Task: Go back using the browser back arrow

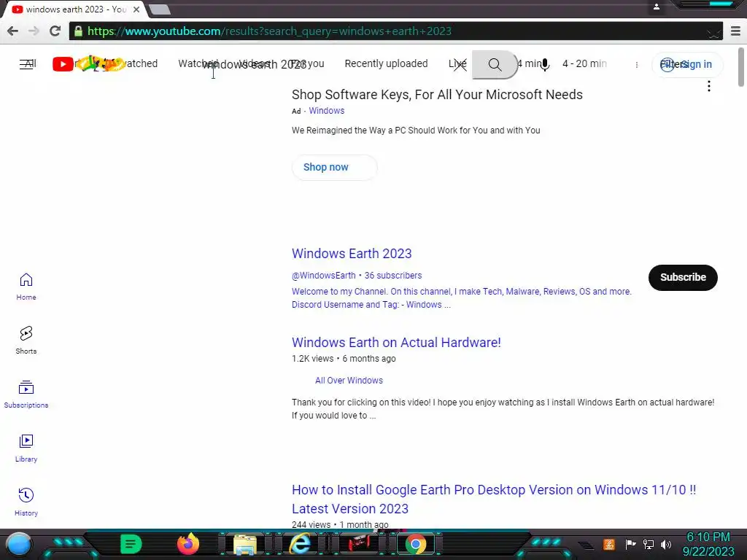Action: (13, 31)
